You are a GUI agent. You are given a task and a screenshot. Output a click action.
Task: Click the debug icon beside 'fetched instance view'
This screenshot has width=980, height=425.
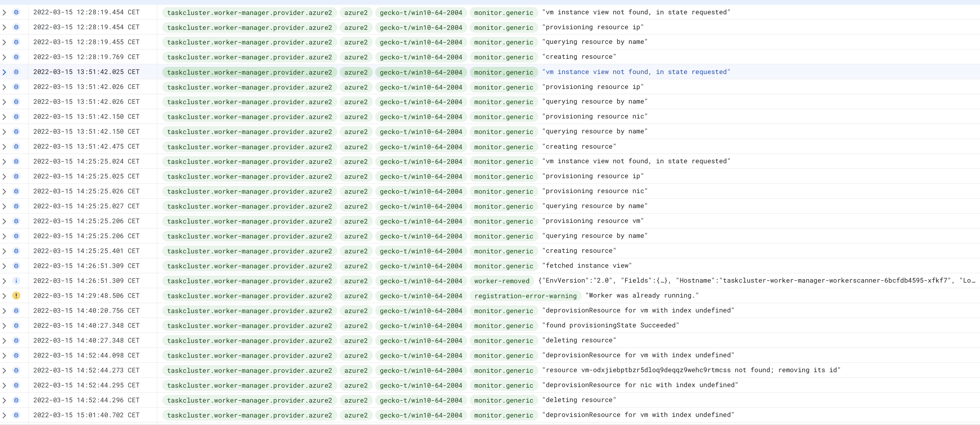tap(16, 266)
